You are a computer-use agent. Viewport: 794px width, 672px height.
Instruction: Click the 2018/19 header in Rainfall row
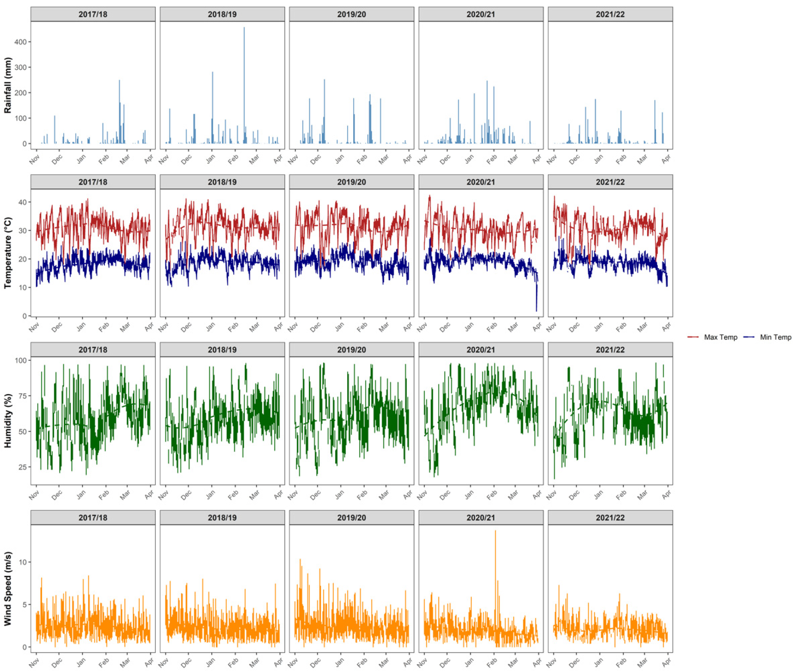222,14
